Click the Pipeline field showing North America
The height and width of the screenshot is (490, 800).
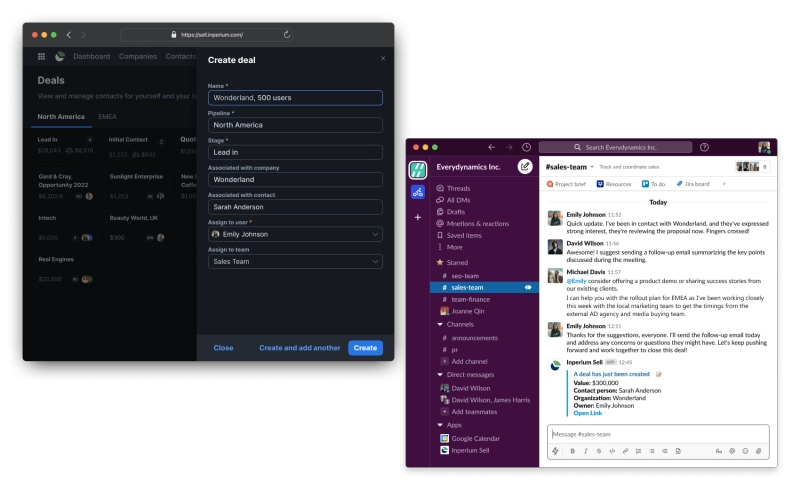coord(295,125)
